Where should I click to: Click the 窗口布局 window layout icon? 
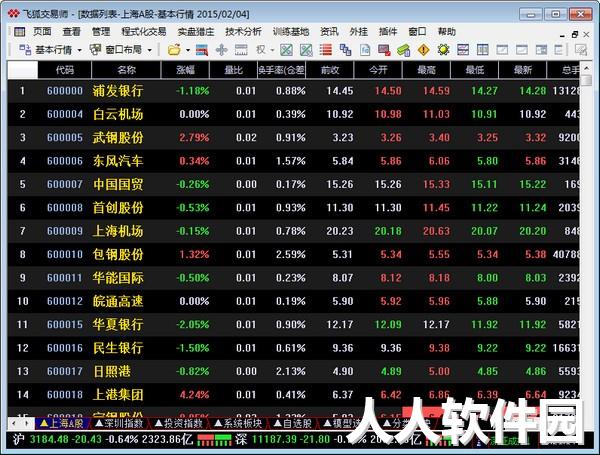tap(95, 50)
